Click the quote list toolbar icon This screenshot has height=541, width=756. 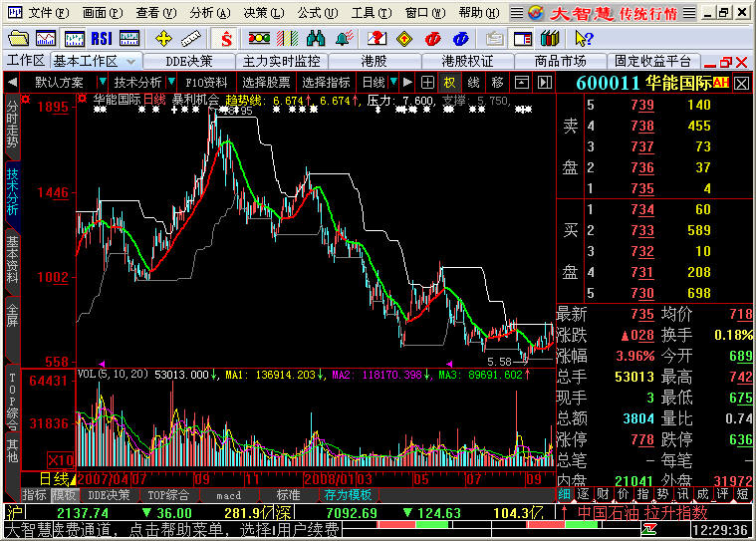pos(129,38)
